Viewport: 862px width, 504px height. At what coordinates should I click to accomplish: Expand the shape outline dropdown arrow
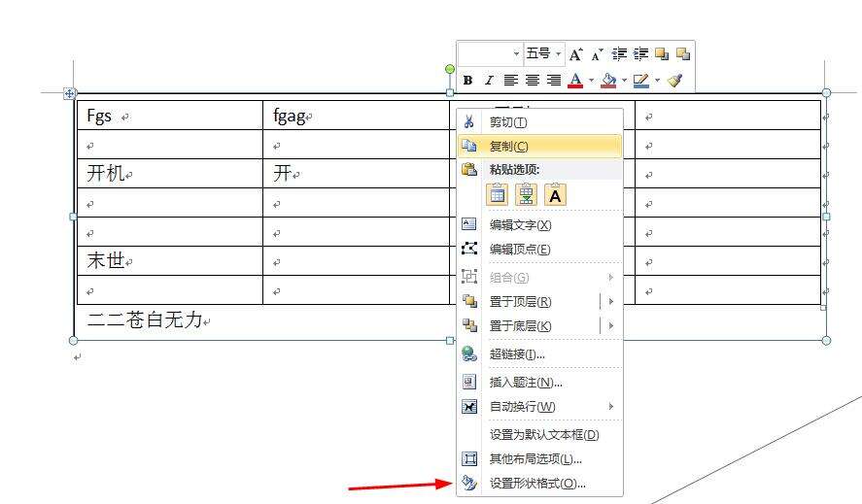coord(657,81)
